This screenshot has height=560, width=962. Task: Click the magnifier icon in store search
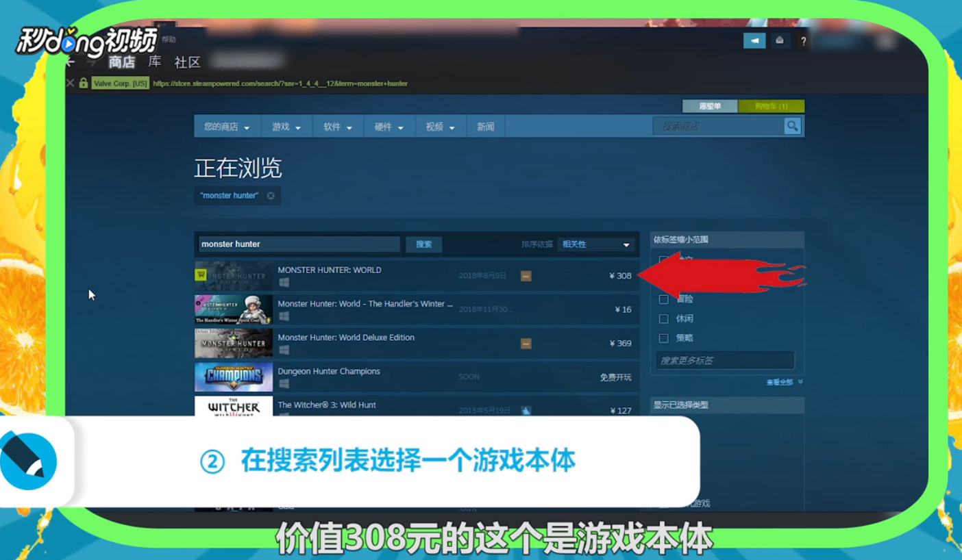793,126
